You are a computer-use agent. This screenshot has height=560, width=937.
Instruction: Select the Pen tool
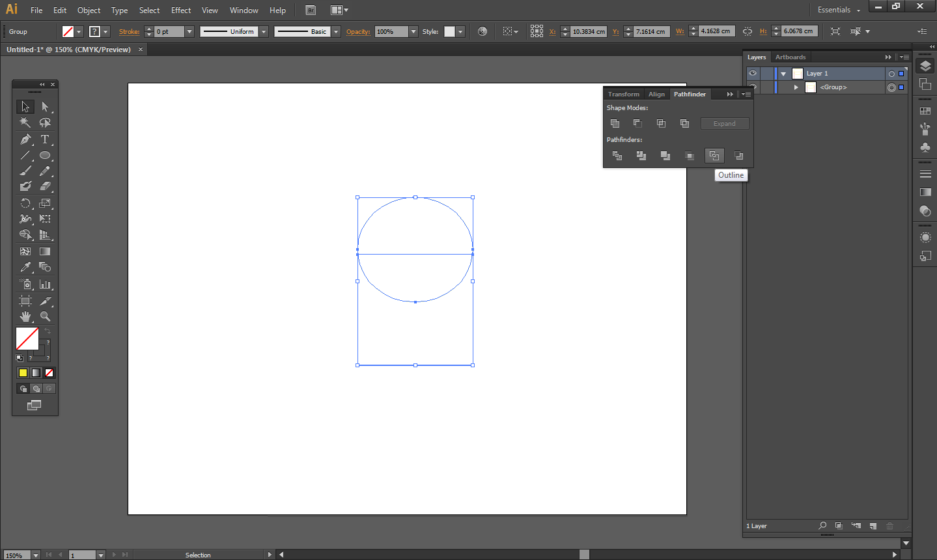[25, 139]
